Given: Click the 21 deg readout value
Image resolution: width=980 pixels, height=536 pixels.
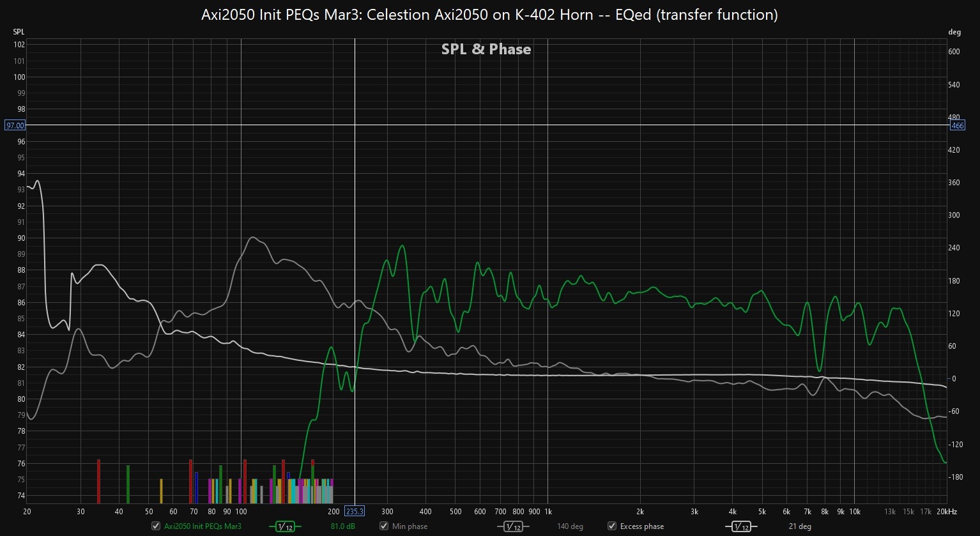Looking at the screenshot, I should [800, 526].
